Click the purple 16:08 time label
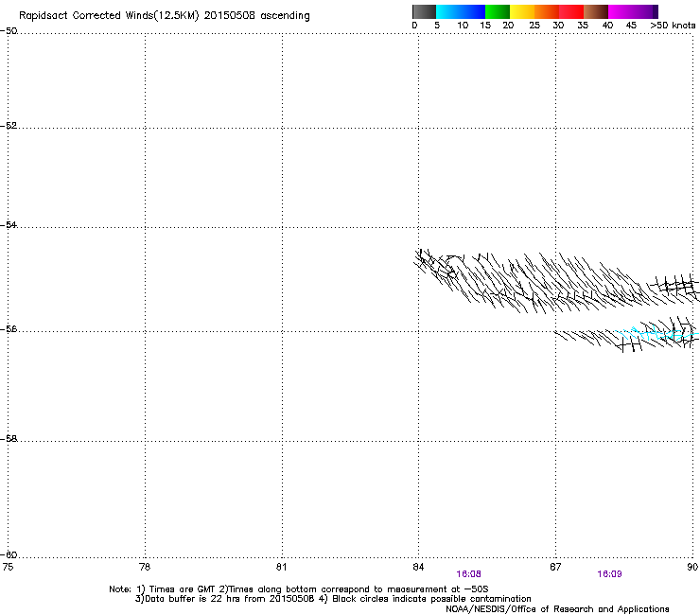The width and height of the screenshot is (700, 615). tap(469, 574)
